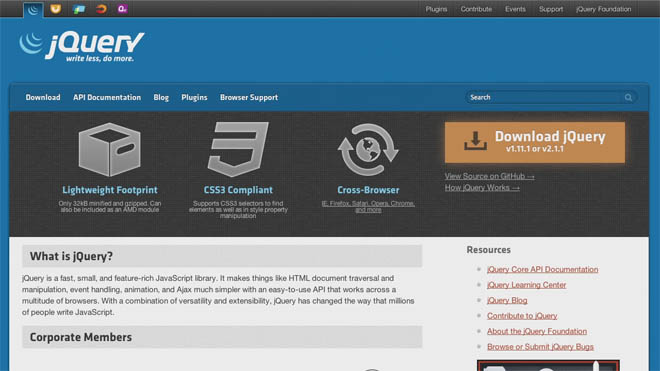Click the Corporate Members heading

[81, 337]
